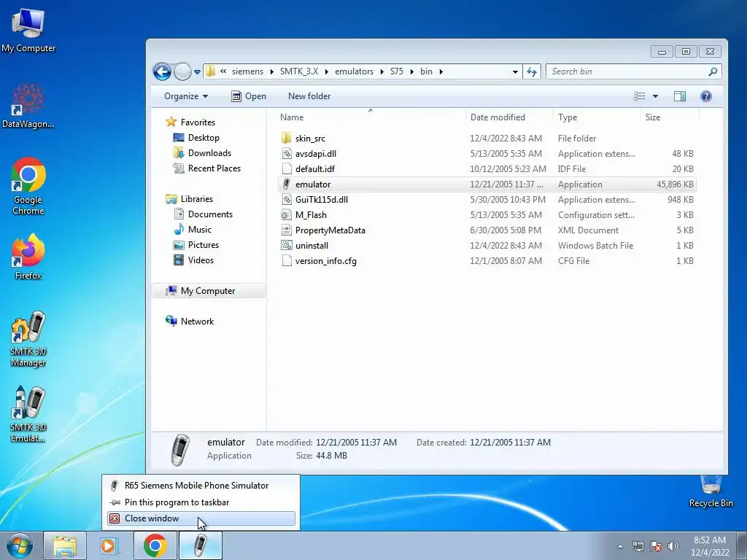The image size is (747, 560).
Task: Open the view options dropdown arrow
Action: click(655, 96)
